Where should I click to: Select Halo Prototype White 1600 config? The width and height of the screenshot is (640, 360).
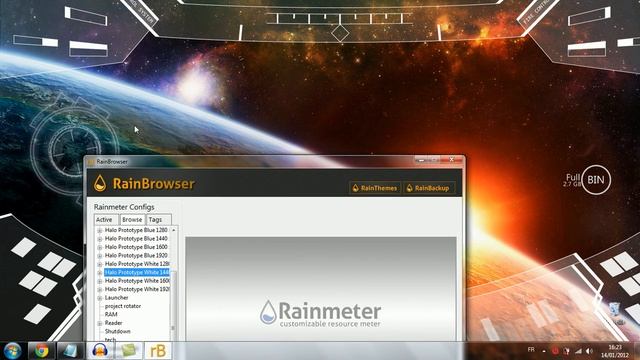click(x=137, y=281)
